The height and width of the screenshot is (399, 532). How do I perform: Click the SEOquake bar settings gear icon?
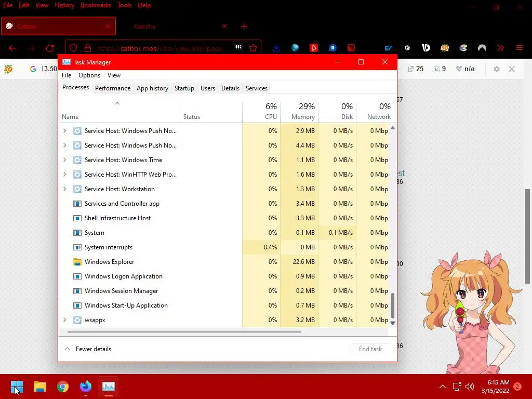click(x=497, y=69)
